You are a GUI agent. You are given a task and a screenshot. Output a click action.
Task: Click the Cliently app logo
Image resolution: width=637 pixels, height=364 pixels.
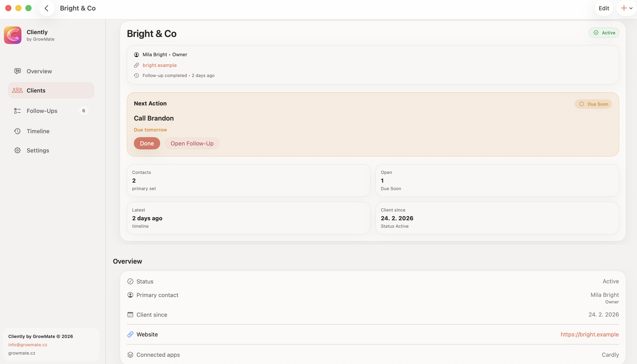coord(13,35)
